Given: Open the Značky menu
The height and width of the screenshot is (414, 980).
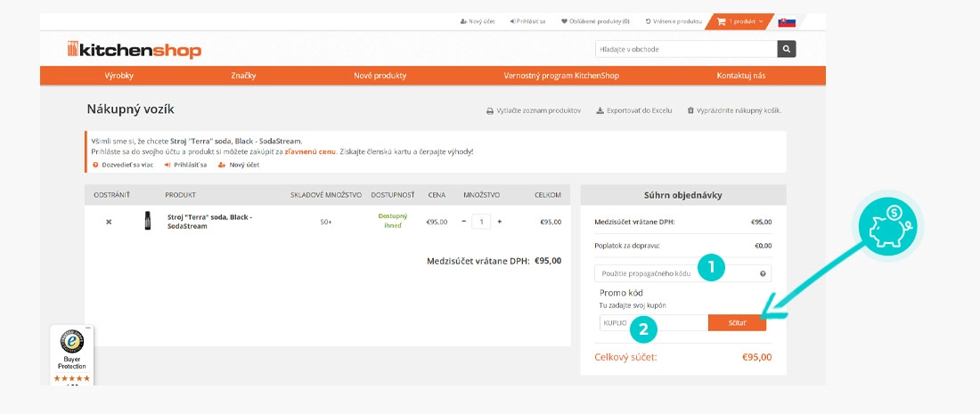Looking at the screenshot, I should point(243,76).
